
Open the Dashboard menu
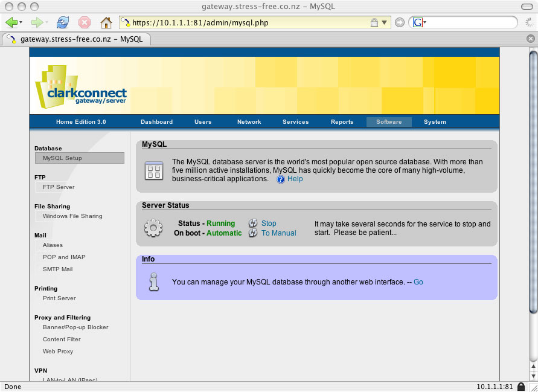156,122
